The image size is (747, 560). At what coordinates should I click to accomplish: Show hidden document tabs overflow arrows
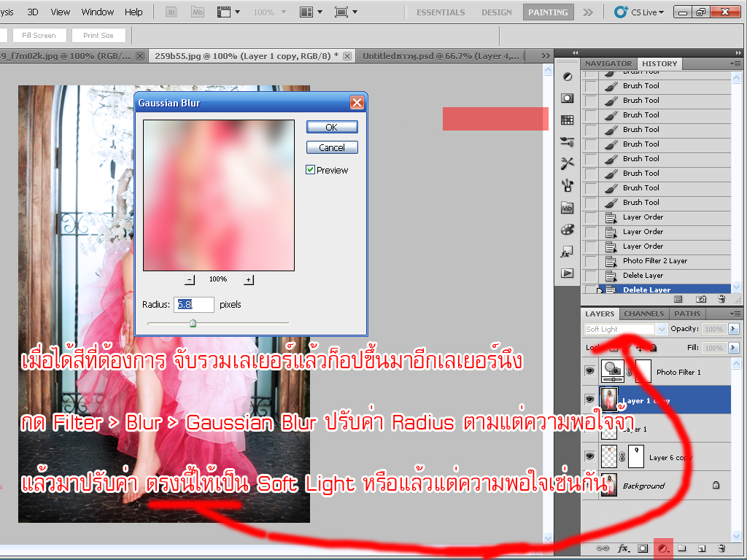(x=546, y=56)
